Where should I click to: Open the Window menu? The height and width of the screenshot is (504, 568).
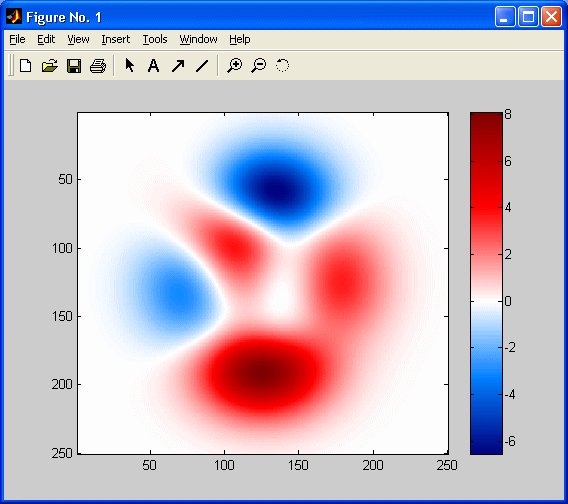tap(198, 39)
